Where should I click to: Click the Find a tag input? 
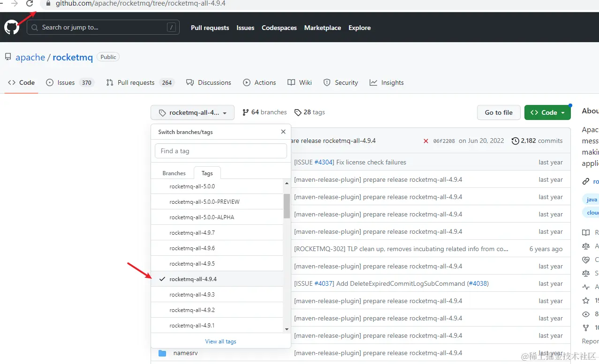[x=220, y=151]
